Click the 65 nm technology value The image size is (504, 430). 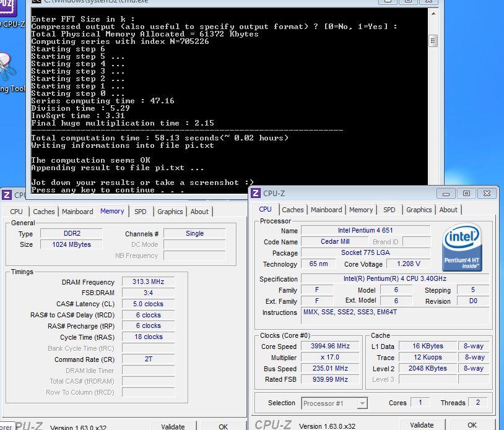(318, 264)
